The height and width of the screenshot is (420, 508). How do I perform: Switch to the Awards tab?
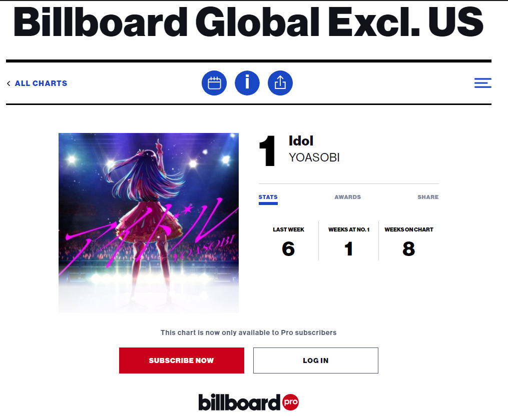pyautogui.click(x=347, y=197)
